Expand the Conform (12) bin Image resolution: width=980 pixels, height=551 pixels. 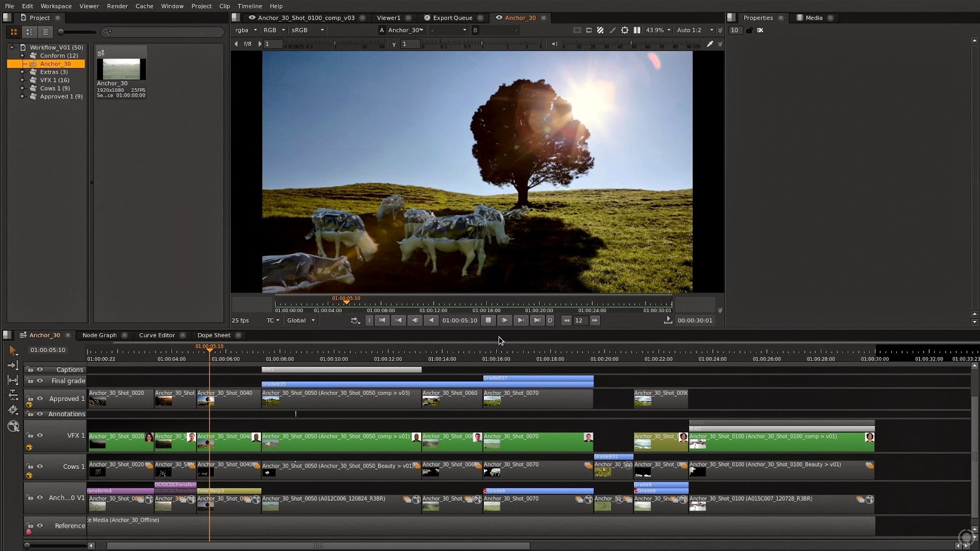(22, 56)
